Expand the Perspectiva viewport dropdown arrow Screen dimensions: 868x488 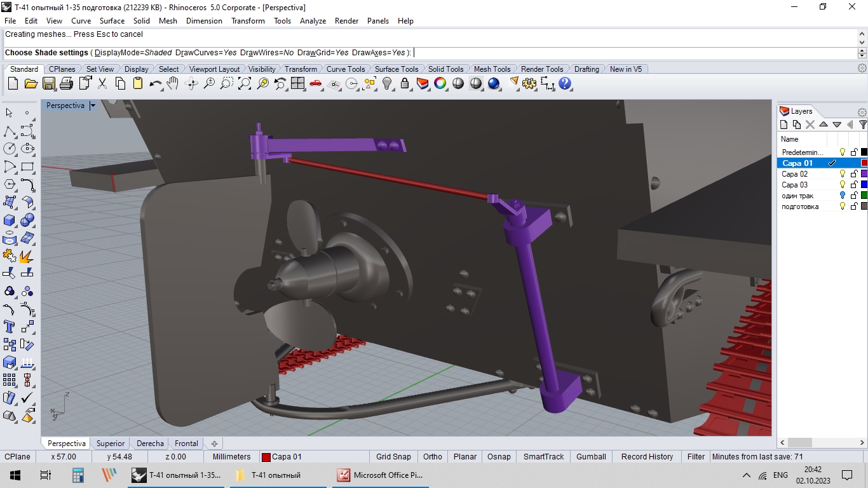click(93, 105)
